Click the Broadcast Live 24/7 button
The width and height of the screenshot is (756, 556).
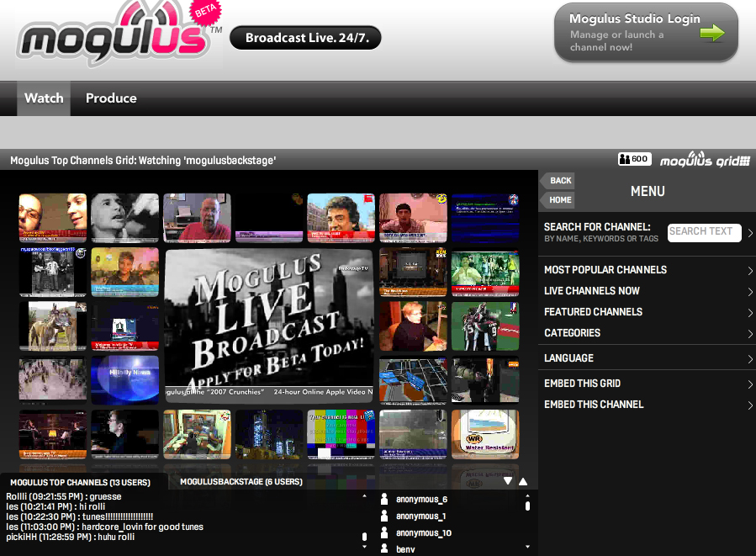click(305, 38)
